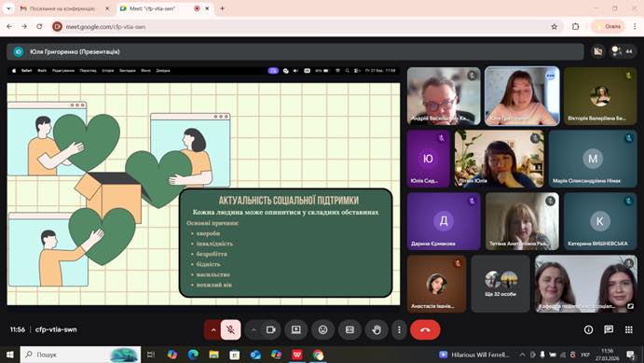Switch to the Gmail browser tab
The width and height of the screenshot is (644, 363).
coord(62,8)
